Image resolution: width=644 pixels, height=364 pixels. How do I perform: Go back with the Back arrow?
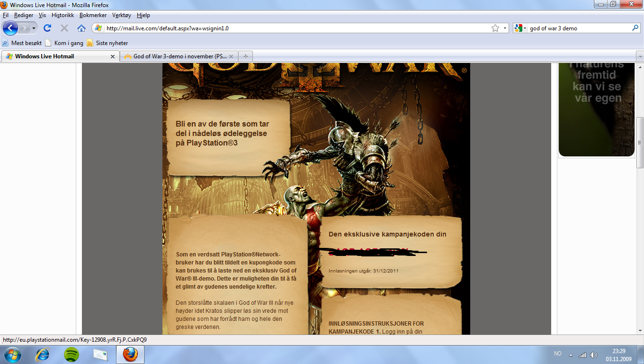pos(10,28)
